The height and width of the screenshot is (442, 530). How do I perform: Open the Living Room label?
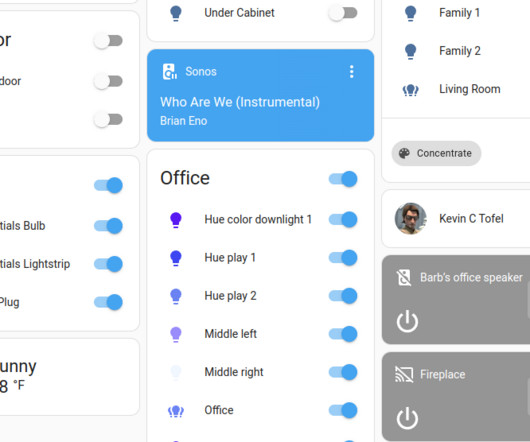click(x=470, y=89)
